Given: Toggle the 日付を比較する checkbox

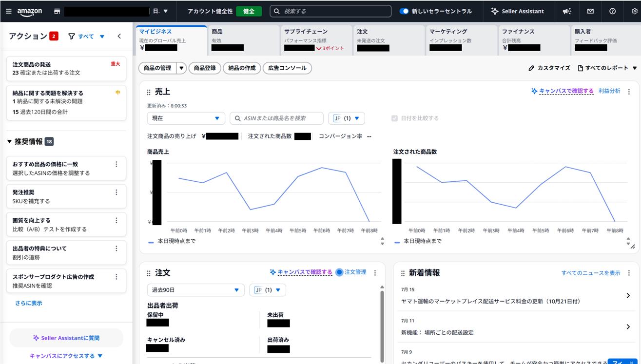Looking at the screenshot, I should coord(394,118).
